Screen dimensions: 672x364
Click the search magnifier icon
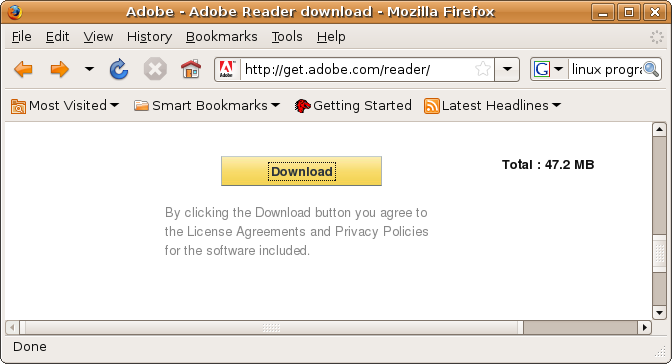(651, 69)
